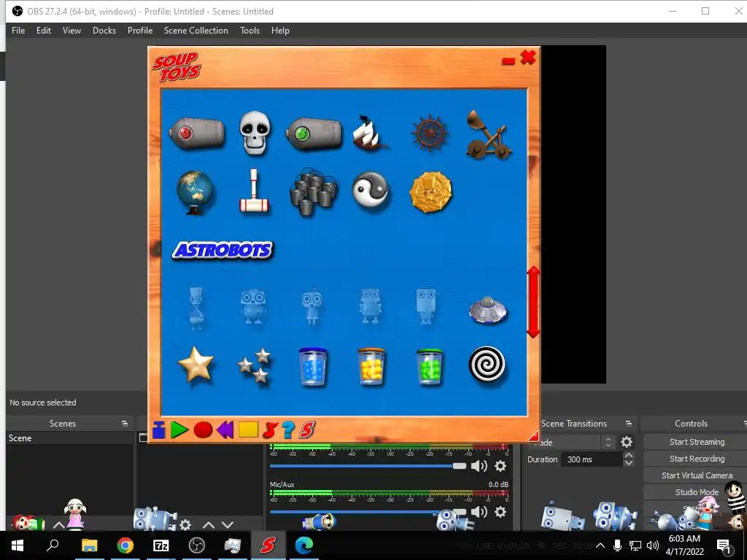This screenshot has width=747, height=560.
Task: Select the ship's wheel toy
Action: 430,133
